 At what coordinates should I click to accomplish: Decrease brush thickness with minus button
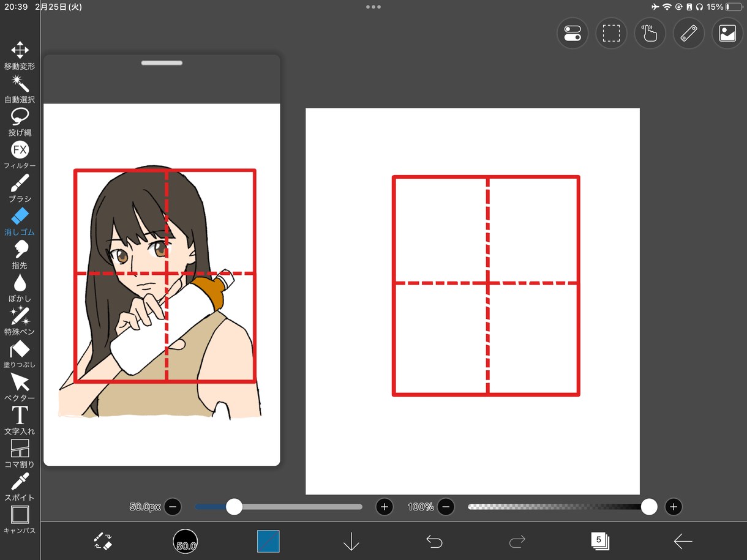coord(173,507)
